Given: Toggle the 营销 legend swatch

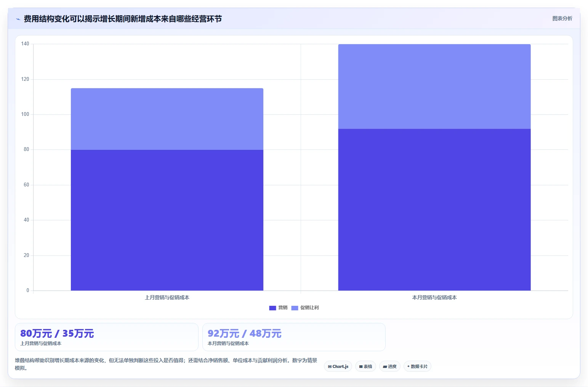Looking at the screenshot, I should [x=272, y=308].
